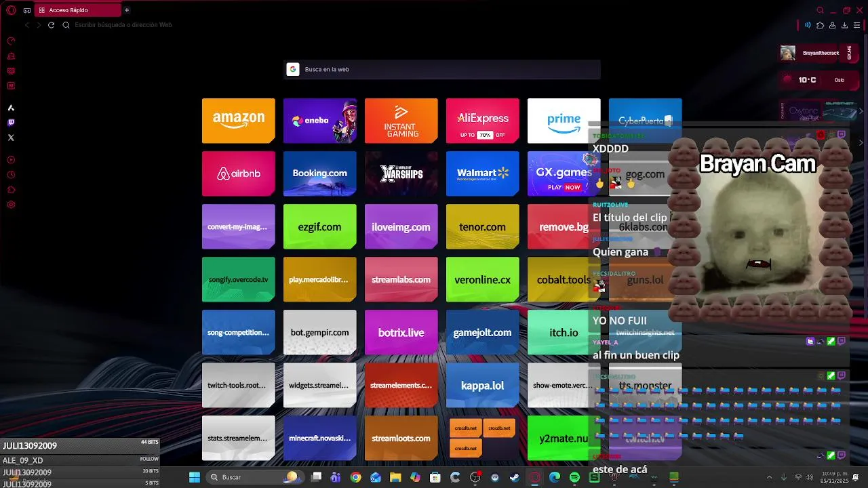Advance the Oxytone themes carousel arrow
The width and height of the screenshot is (868, 488).
(861, 110)
